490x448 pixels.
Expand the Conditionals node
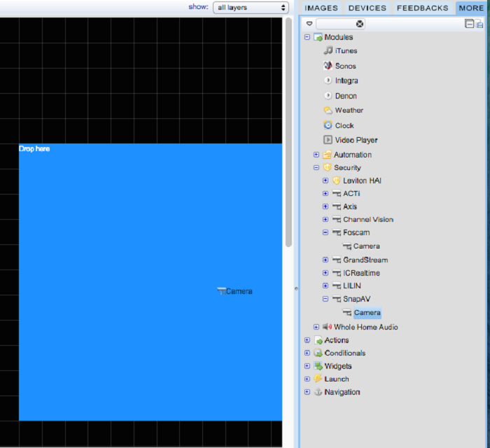pyautogui.click(x=307, y=353)
